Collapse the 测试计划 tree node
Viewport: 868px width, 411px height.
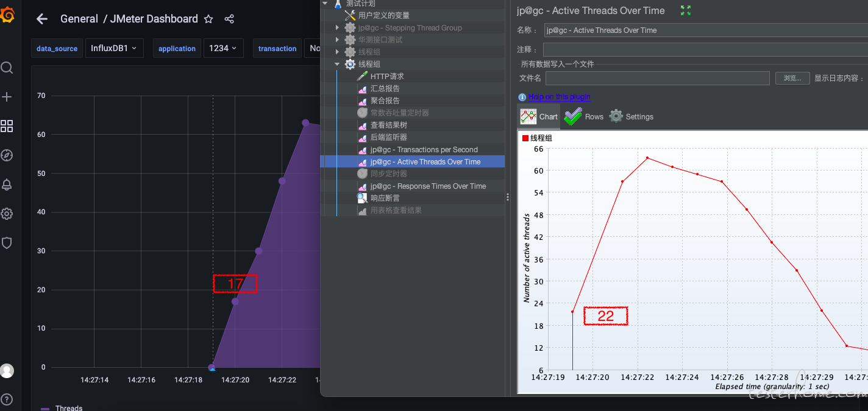coord(325,4)
